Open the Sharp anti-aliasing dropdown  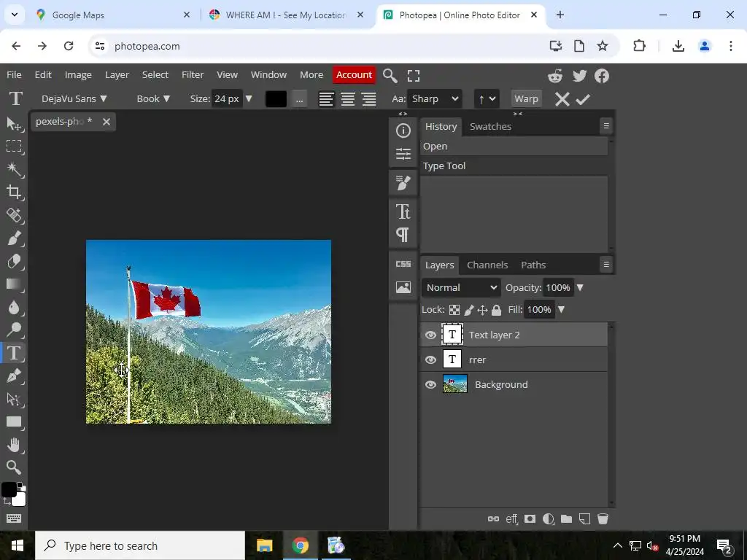tap(435, 99)
